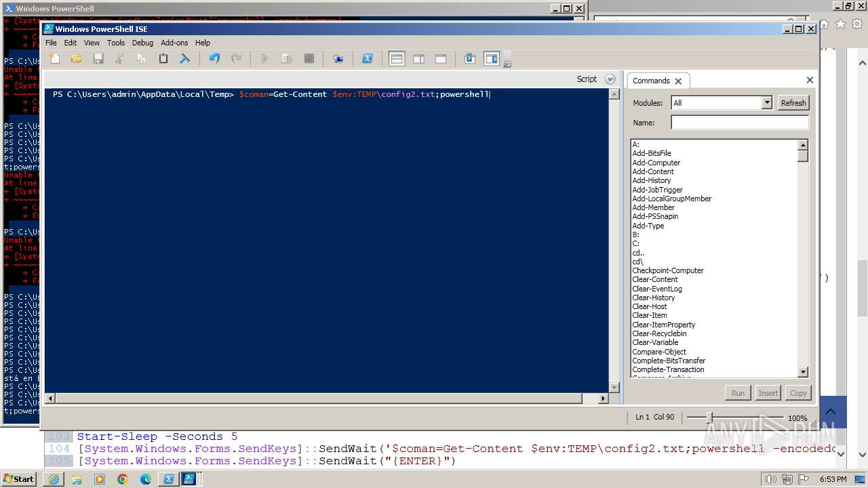
Task: Show script pane on right layout
Action: click(x=418, y=59)
